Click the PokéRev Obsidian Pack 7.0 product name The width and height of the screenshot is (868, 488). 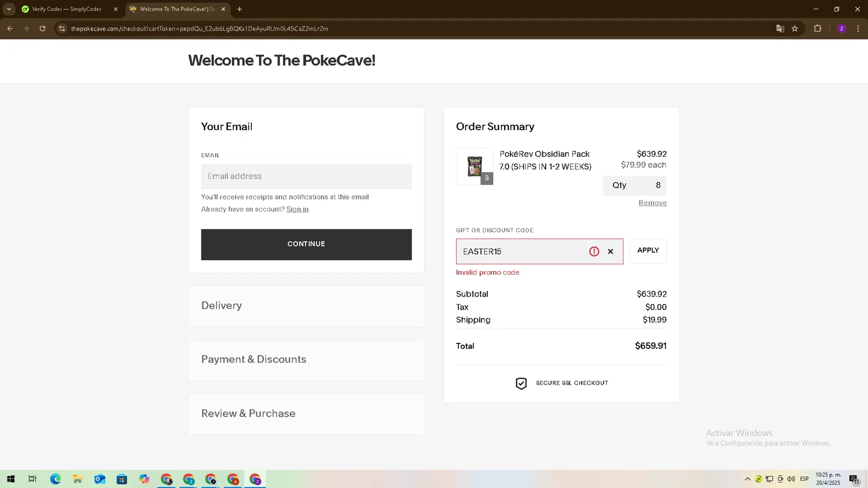(545, 160)
